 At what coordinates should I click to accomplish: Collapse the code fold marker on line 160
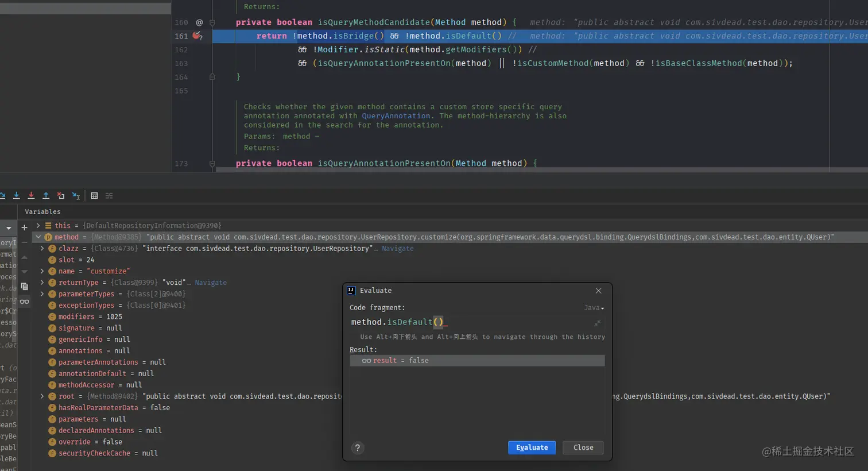tap(212, 22)
